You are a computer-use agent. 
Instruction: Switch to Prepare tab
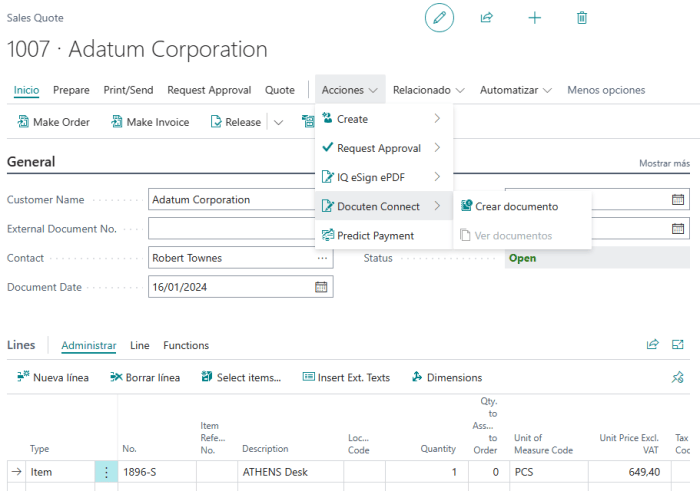pos(71,90)
